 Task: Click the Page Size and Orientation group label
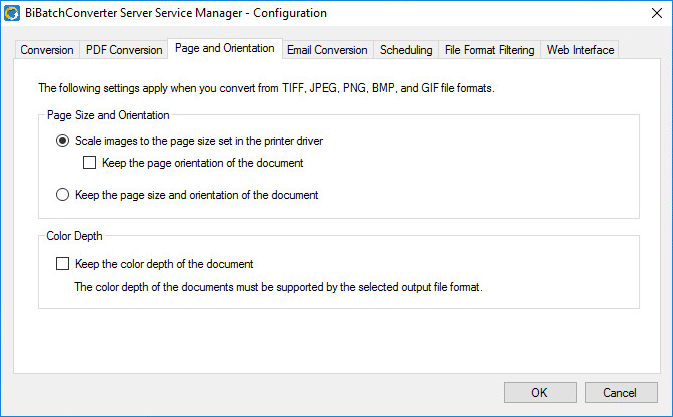click(x=108, y=115)
